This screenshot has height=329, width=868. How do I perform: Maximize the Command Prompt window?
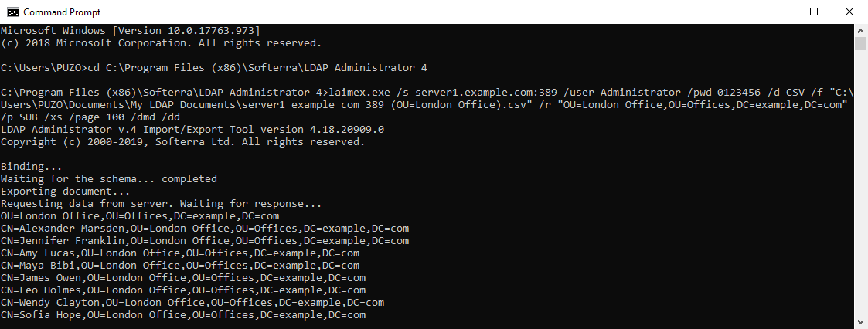click(813, 12)
